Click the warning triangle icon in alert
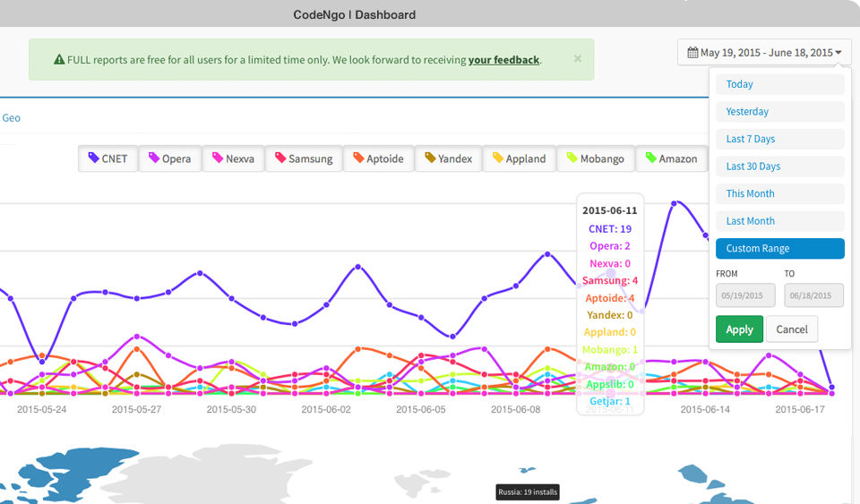Screen dimensions: 860x504 [59, 60]
